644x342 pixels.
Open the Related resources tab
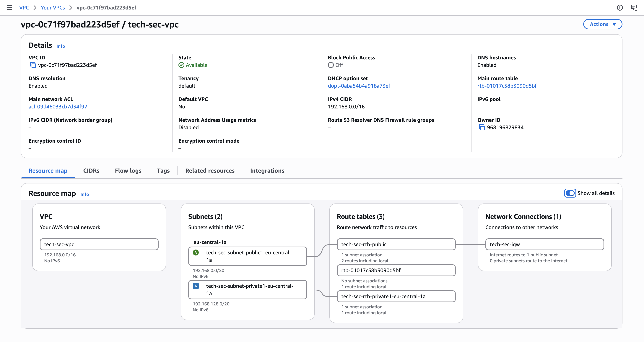point(210,170)
